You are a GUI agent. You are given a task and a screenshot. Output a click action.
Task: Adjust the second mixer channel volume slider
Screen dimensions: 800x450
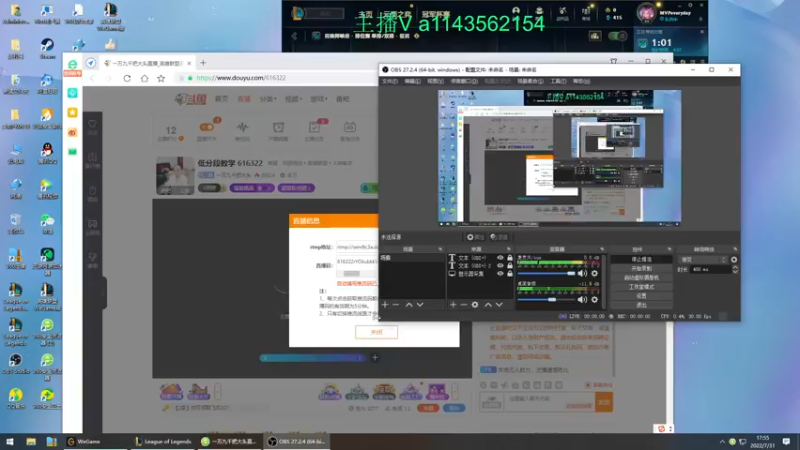546,299
